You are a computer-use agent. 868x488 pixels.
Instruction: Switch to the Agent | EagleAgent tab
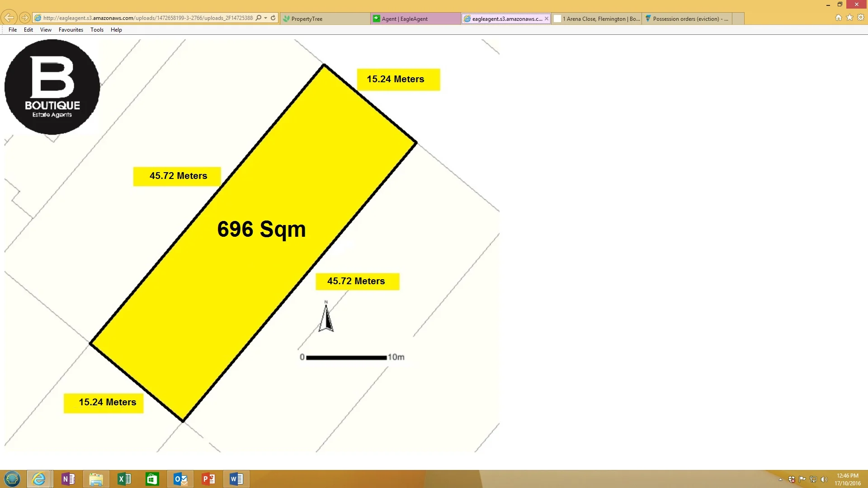point(415,19)
